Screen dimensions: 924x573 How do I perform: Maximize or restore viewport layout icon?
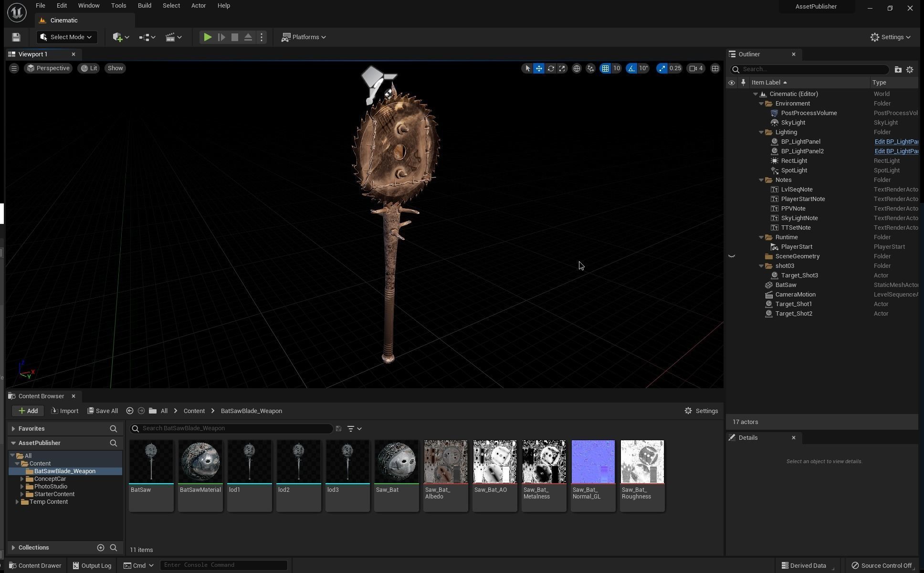(715, 68)
